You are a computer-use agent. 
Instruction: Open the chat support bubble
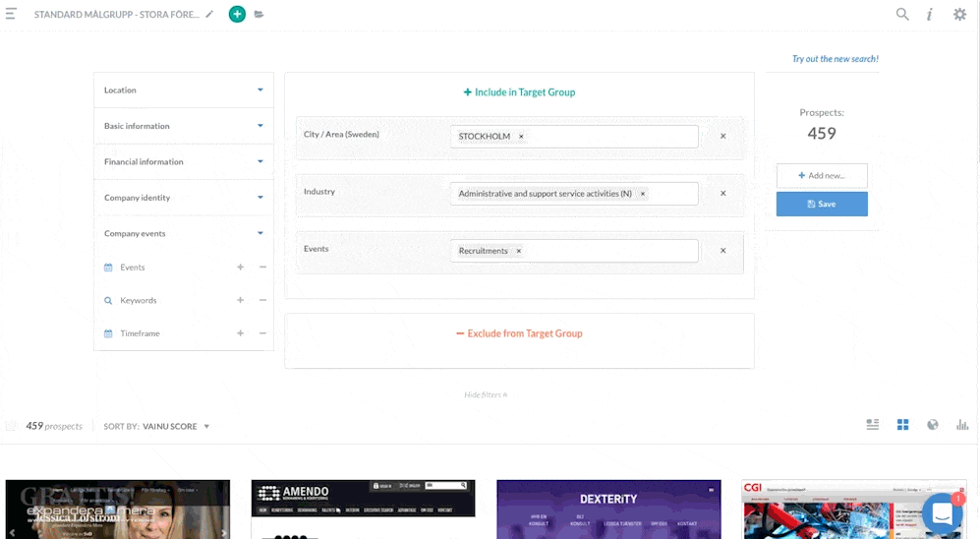(942, 512)
